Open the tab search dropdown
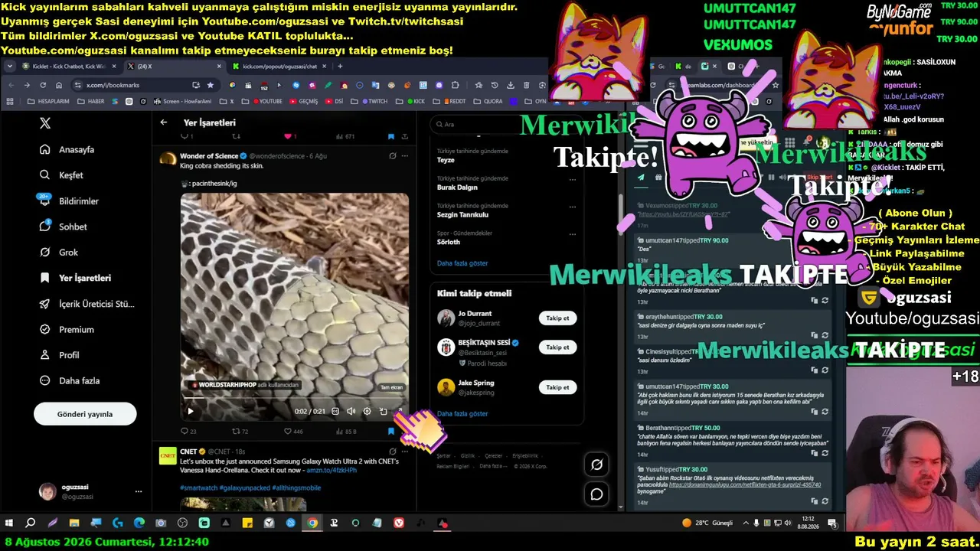The image size is (980, 551). tap(9, 67)
